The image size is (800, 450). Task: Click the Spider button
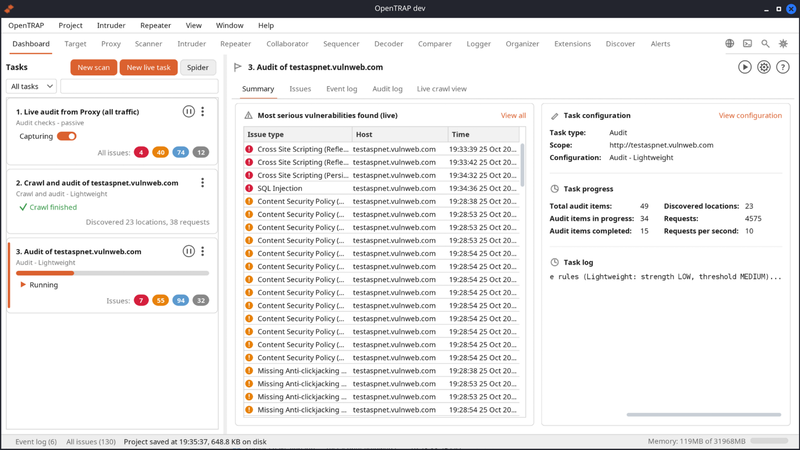click(198, 67)
